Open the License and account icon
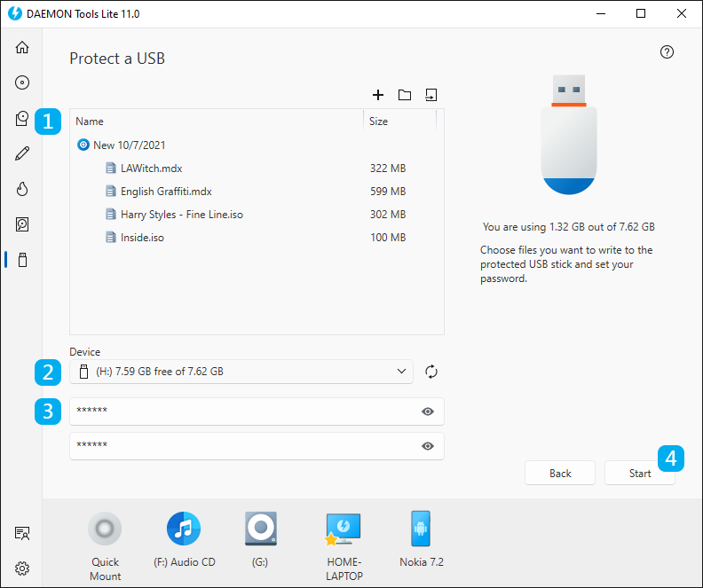 [x=22, y=533]
